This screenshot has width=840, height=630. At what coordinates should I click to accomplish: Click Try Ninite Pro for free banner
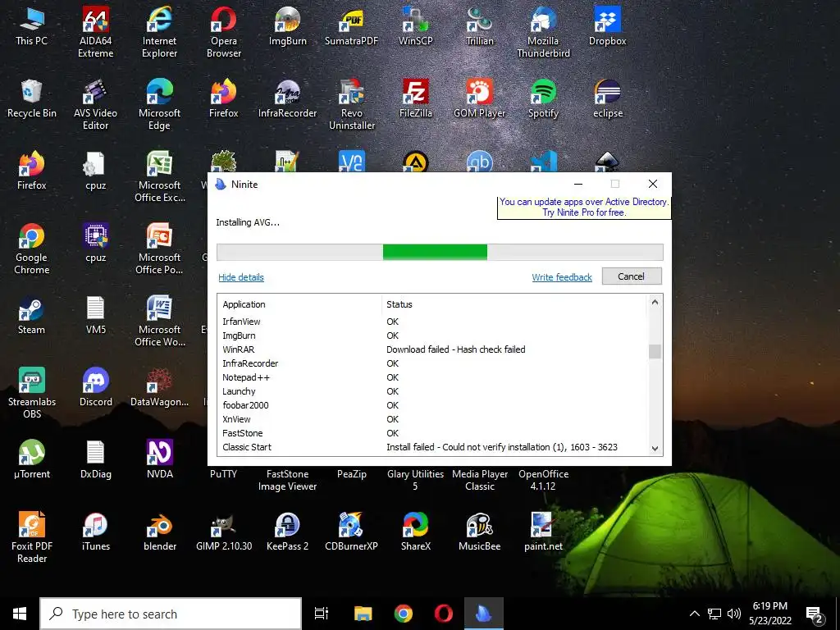(x=583, y=208)
